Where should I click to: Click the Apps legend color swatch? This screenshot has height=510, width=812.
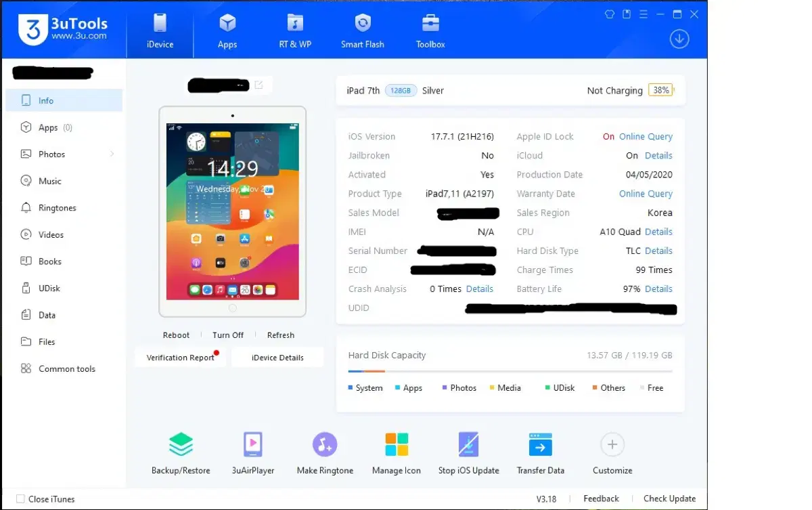pyautogui.click(x=398, y=387)
